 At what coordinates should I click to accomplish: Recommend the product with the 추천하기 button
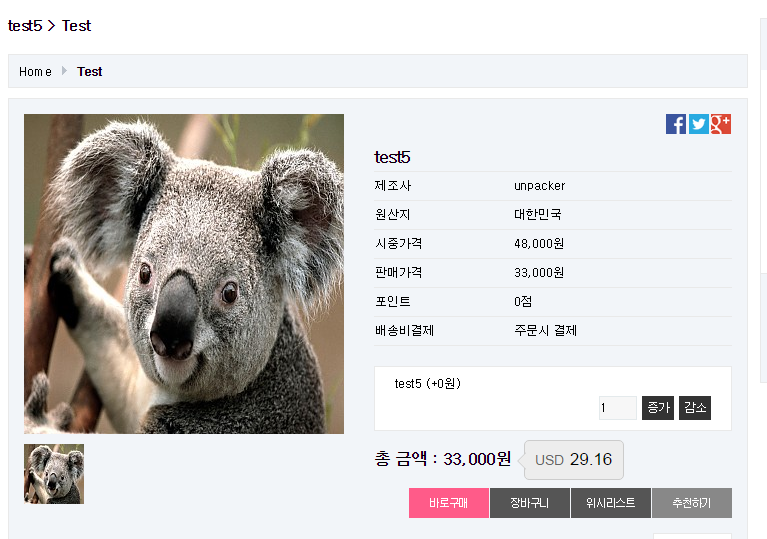pyautogui.click(x=691, y=503)
